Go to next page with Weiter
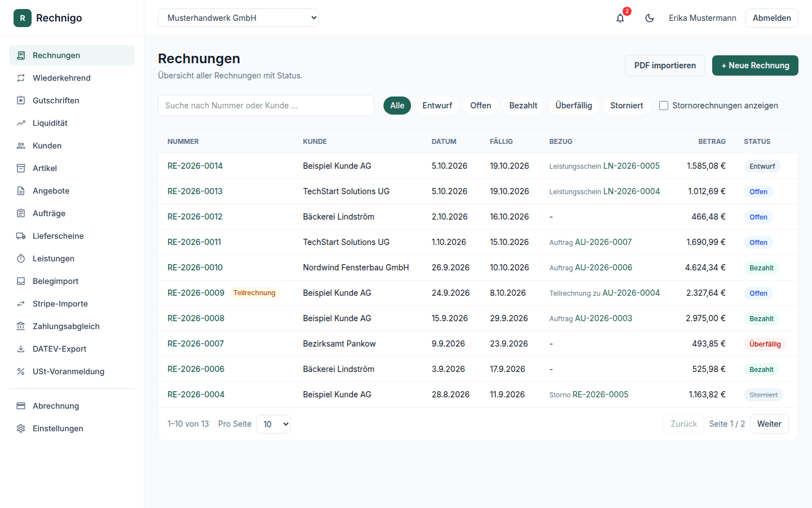Screen dimensions: 812x508 coord(769,424)
